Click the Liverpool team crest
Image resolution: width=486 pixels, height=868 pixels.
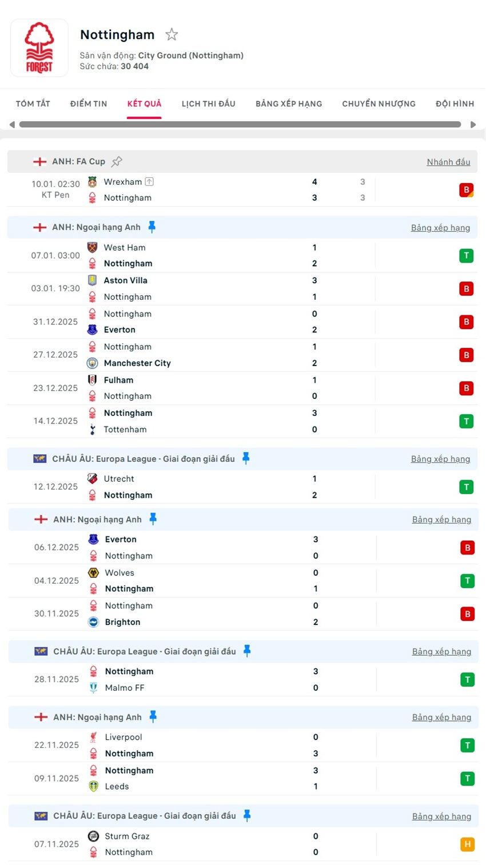click(x=93, y=738)
